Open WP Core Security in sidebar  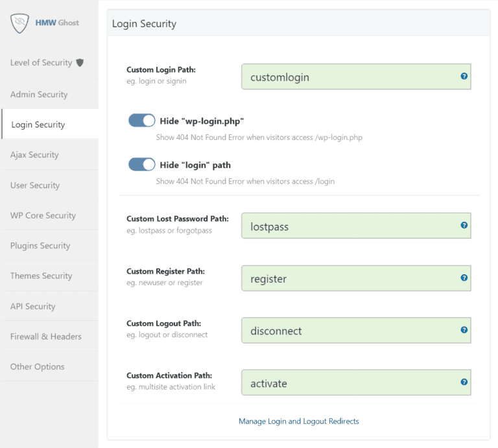(x=43, y=215)
